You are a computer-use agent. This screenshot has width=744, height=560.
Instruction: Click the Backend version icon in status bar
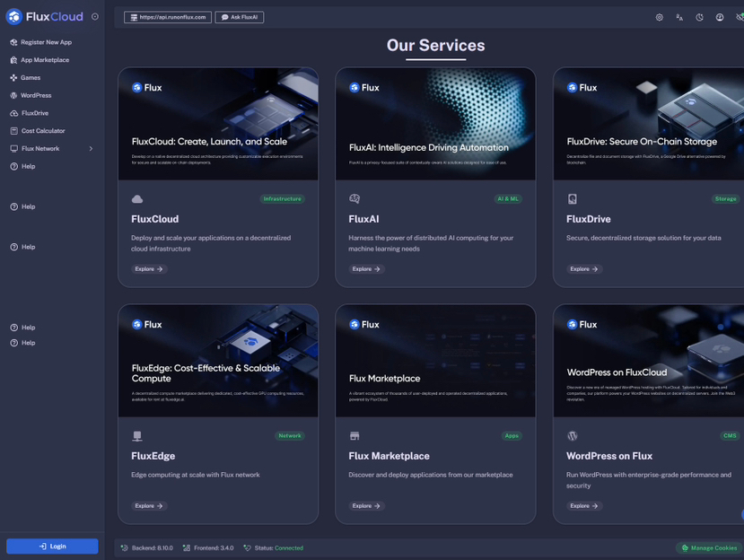(x=125, y=548)
